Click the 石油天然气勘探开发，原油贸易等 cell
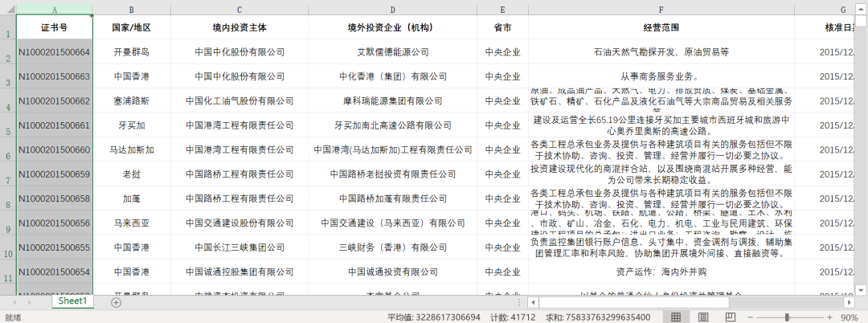 click(661, 52)
